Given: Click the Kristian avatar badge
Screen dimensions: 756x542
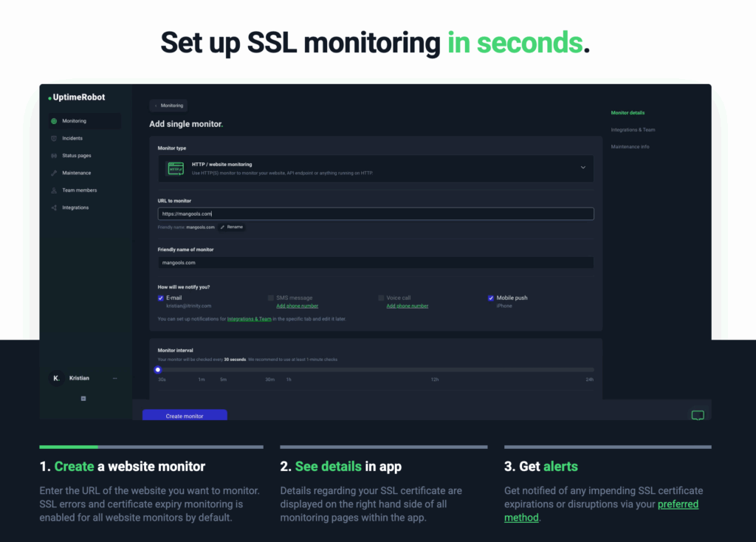Looking at the screenshot, I should coord(56,378).
